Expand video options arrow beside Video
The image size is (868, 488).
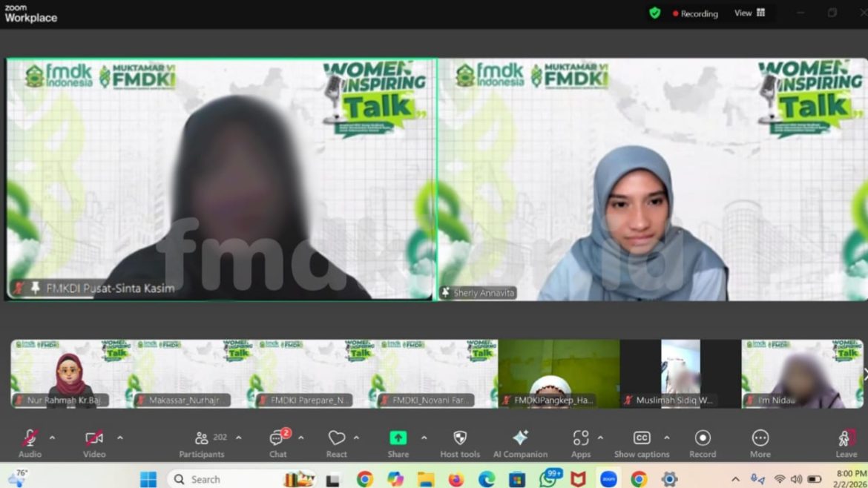click(120, 438)
